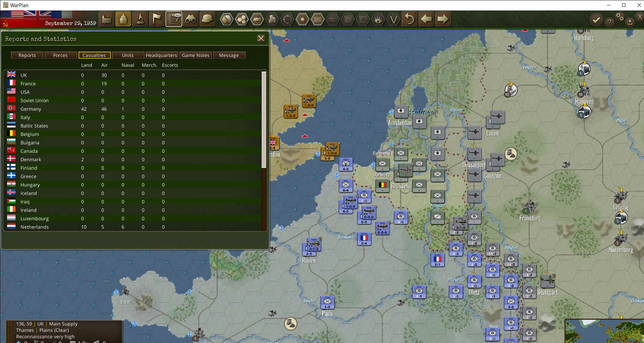The height and width of the screenshot is (343, 644).
Task: Click the right arrow next-unit button
Action: (x=443, y=19)
